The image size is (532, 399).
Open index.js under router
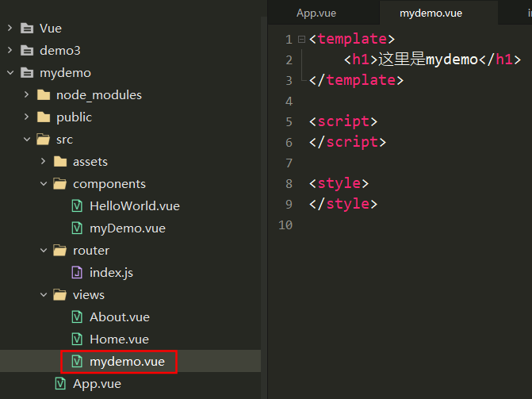tap(111, 272)
